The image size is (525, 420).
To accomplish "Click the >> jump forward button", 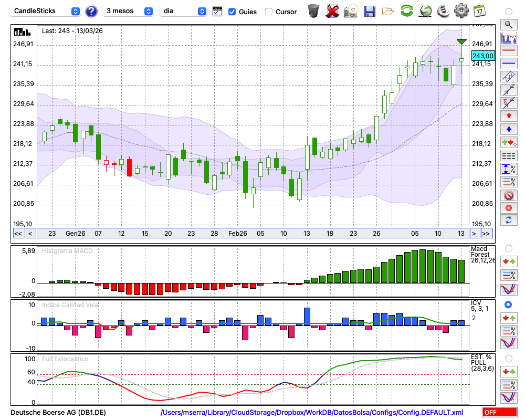I will click(486, 234).
